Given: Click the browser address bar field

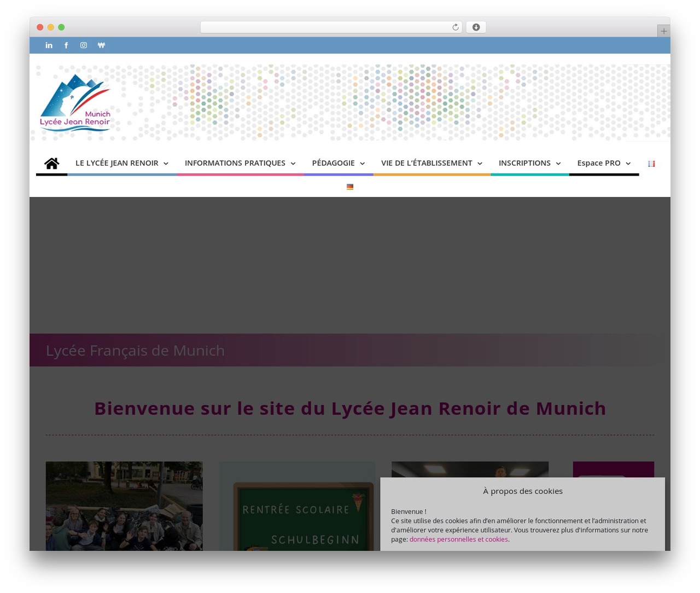Looking at the screenshot, I should pos(331,27).
